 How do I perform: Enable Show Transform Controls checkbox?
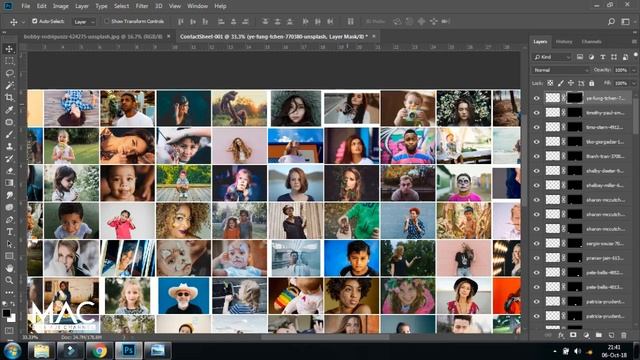pyautogui.click(x=107, y=21)
